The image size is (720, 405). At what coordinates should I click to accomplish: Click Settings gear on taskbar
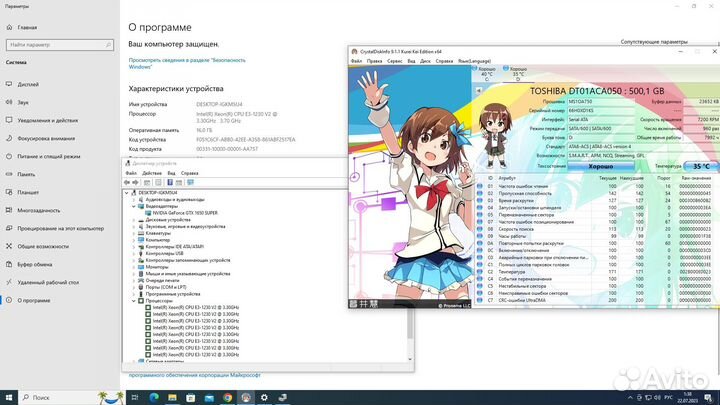click(x=264, y=398)
